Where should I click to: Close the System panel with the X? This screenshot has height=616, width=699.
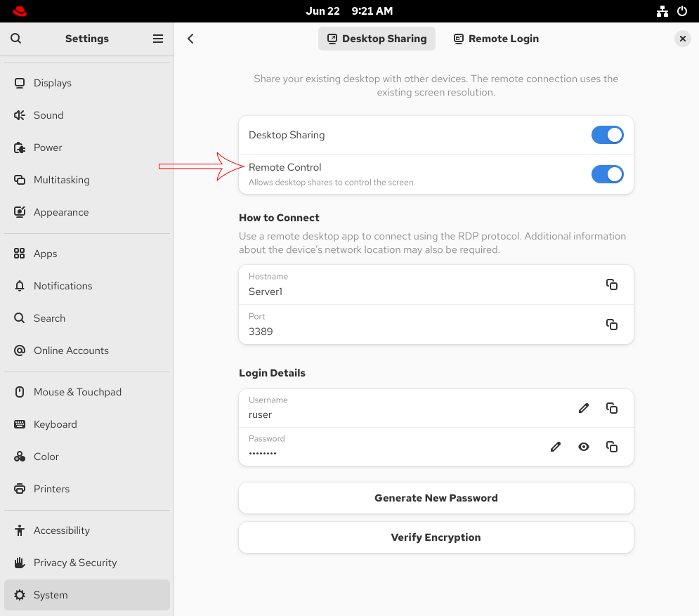[x=683, y=39]
